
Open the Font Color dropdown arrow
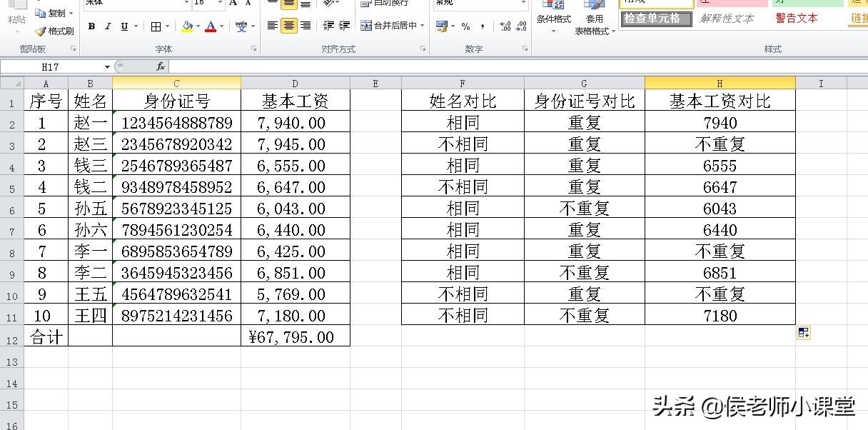click(220, 26)
